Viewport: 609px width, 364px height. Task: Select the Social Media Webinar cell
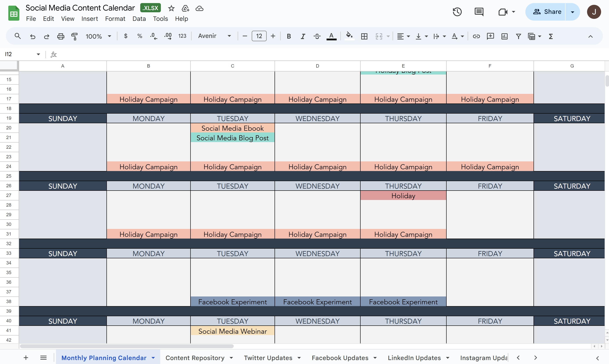tap(232, 331)
